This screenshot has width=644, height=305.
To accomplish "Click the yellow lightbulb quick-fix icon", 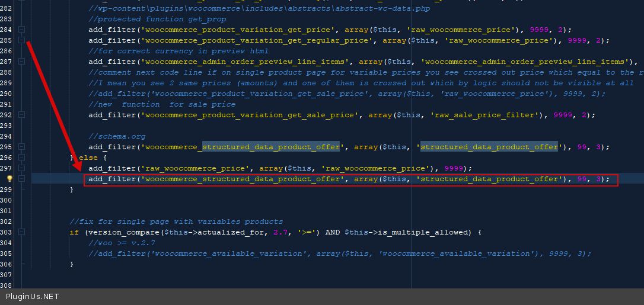I will point(9,179).
